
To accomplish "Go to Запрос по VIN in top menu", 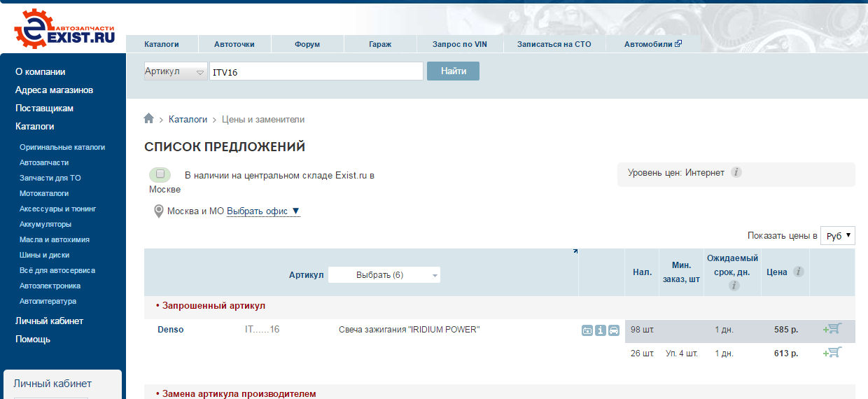I will click(x=459, y=44).
